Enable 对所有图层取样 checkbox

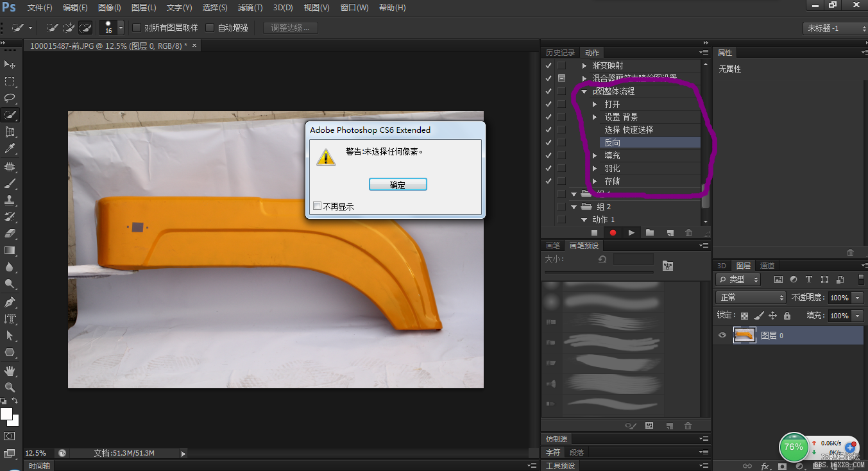click(x=137, y=28)
